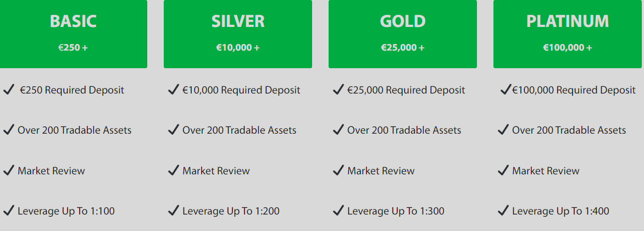The width and height of the screenshot is (644, 231).
Task: Click the Gold column Market Review text
Action: (381, 171)
